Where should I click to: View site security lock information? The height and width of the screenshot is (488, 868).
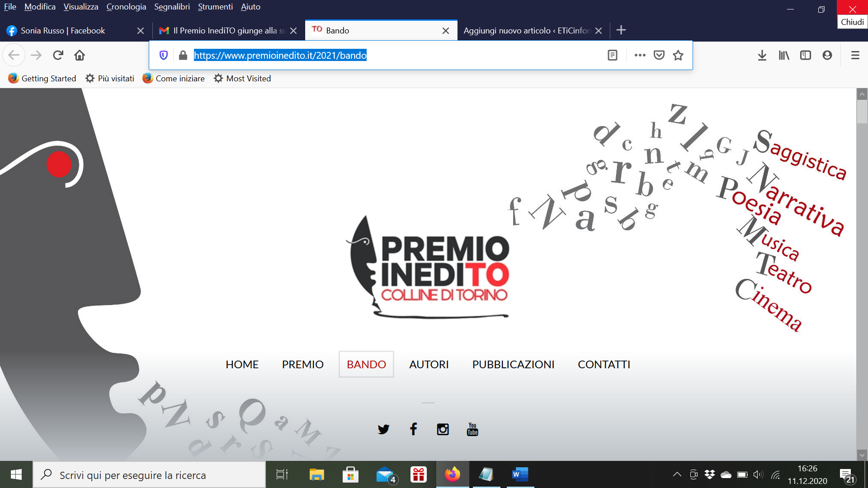click(183, 55)
